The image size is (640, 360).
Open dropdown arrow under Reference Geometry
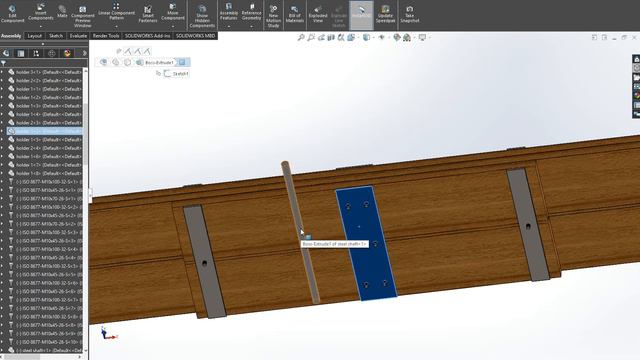(x=251, y=27)
